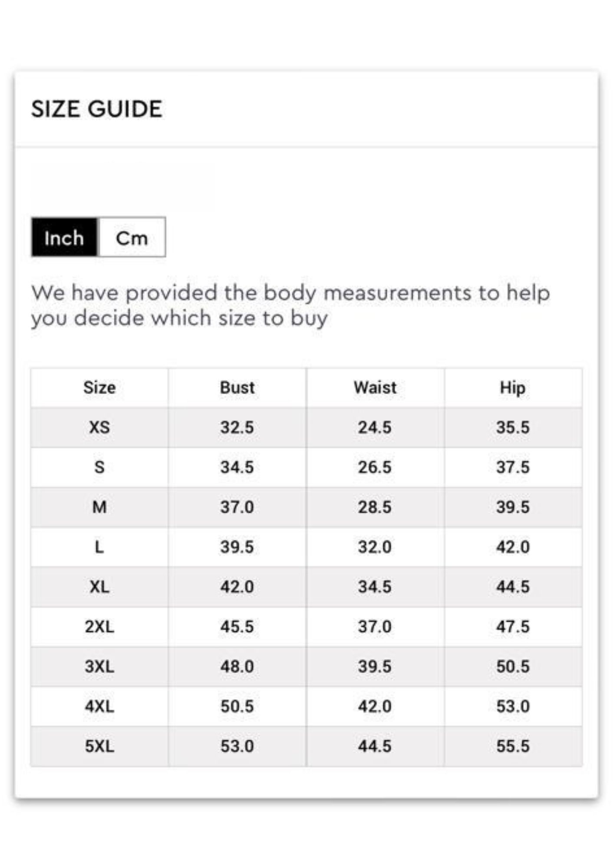Select the Hip column header

coord(513,388)
